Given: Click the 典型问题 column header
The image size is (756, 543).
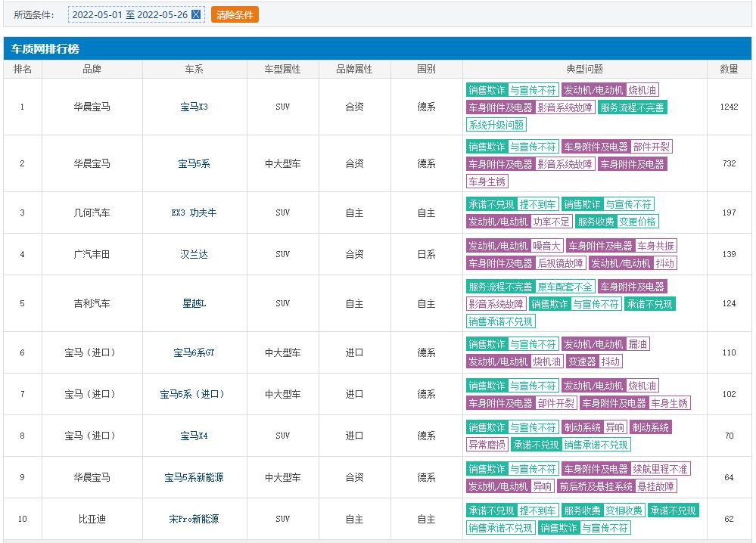Looking at the screenshot, I should pos(584,69).
